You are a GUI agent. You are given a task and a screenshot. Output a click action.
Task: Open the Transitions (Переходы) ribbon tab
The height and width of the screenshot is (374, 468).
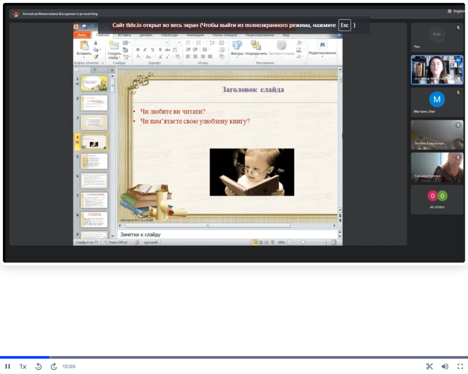pyautogui.click(x=169, y=35)
